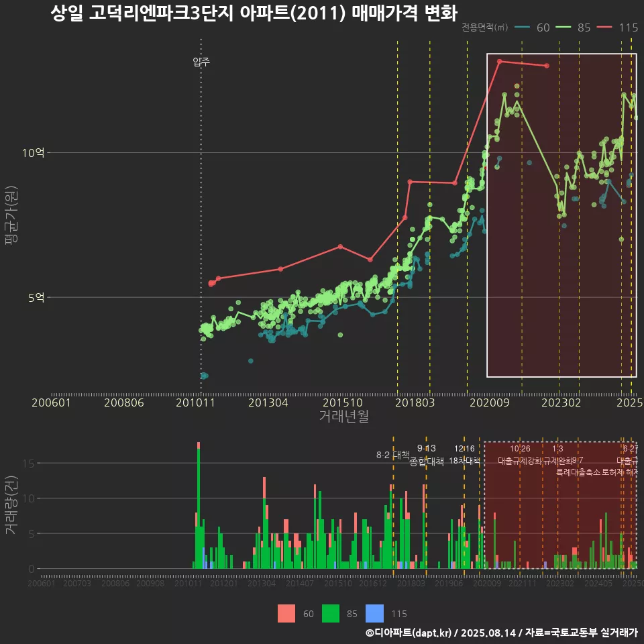Click the last data point of the red 115㎡ line

tap(546, 66)
